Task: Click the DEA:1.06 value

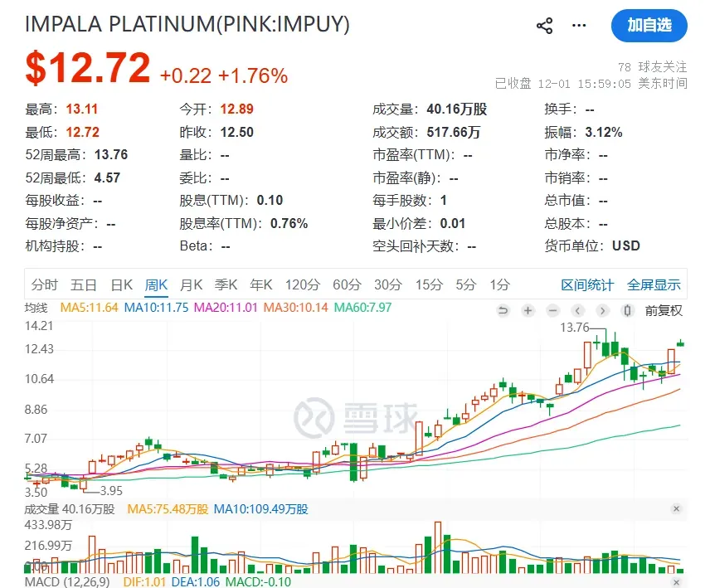Action: pos(196,581)
